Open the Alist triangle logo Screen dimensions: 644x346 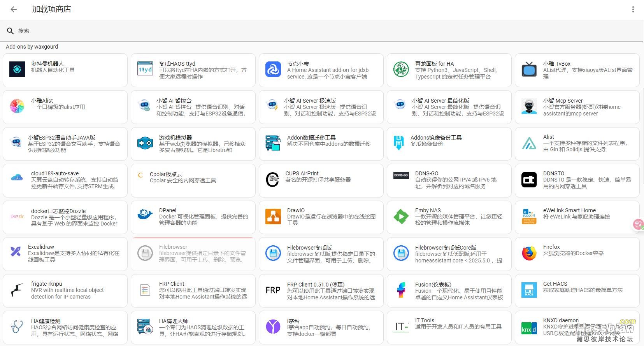[529, 143]
